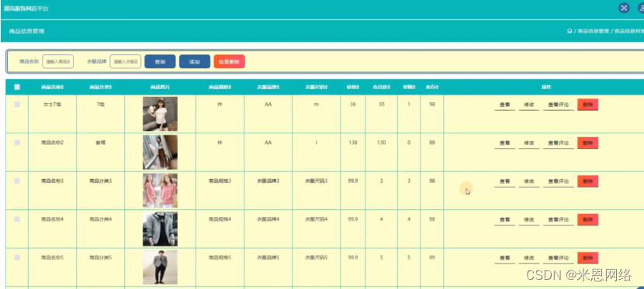Click 查看评论 for 女士T恤 row
The image size is (644, 289).
559,105
